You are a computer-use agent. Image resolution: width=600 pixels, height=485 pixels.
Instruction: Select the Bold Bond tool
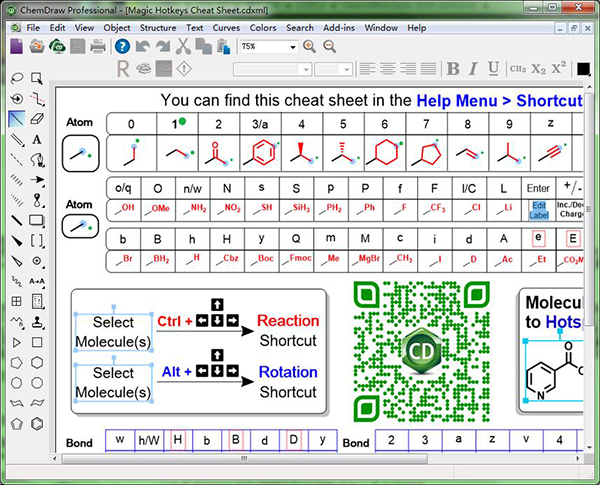(x=16, y=220)
